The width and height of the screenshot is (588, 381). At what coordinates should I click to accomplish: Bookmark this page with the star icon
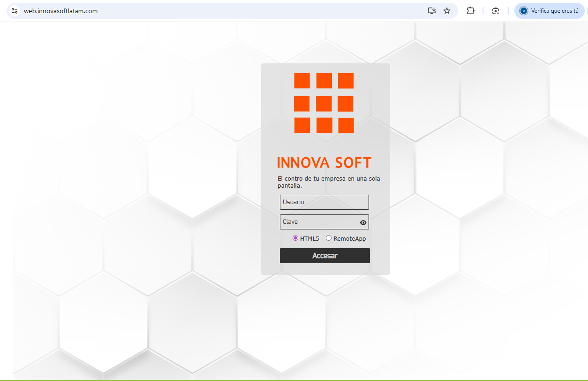pos(447,11)
